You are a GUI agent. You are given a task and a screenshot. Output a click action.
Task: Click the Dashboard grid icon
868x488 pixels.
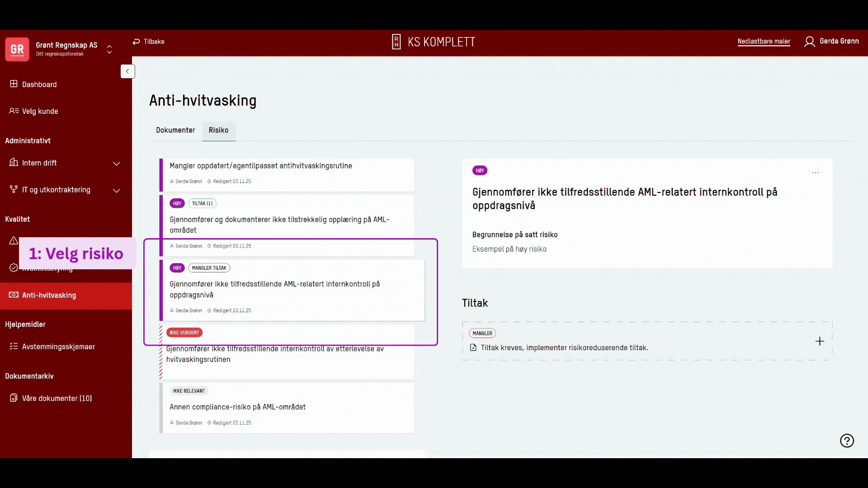[x=14, y=84]
